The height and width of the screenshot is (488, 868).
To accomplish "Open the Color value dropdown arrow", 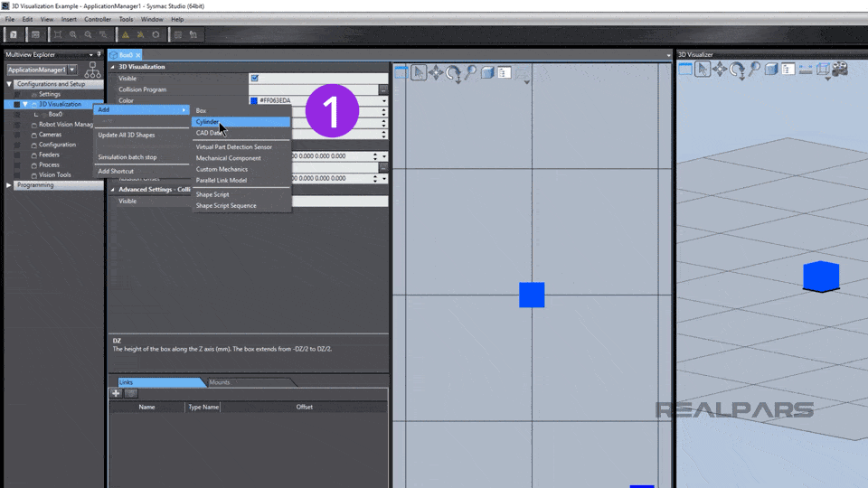I will click(383, 100).
